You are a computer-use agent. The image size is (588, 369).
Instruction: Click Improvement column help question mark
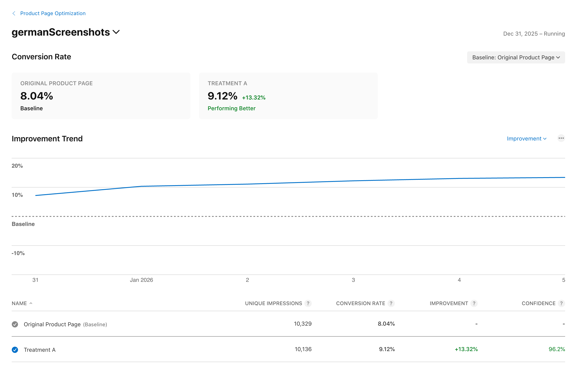(474, 303)
